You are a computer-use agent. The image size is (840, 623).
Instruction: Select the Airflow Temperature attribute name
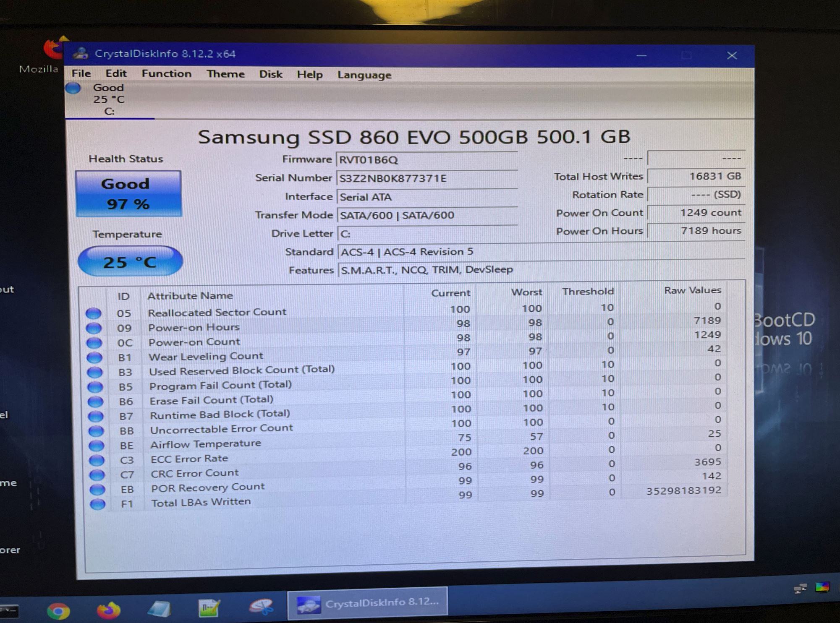(x=206, y=444)
